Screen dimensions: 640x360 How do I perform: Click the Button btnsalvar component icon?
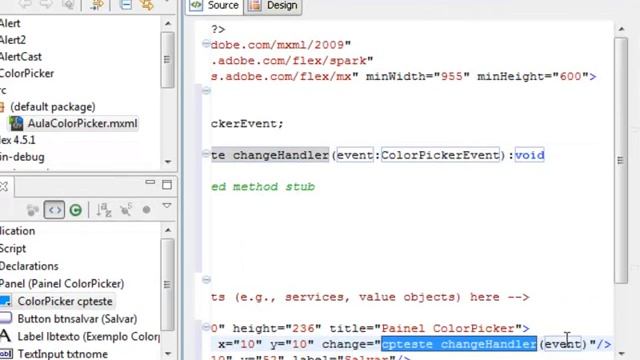[x=6, y=318]
